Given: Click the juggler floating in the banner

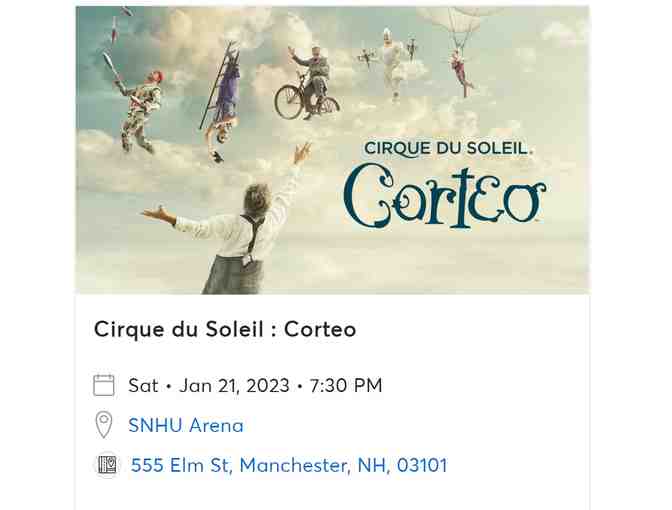Looking at the screenshot, I should click(141, 103).
